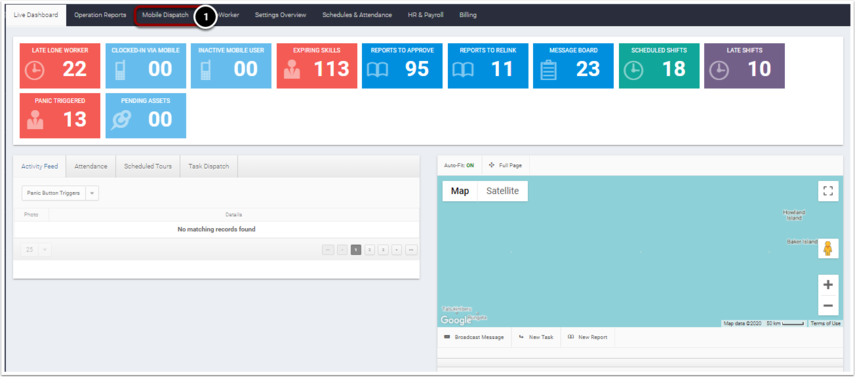The width and height of the screenshot is (855, 377).
Task: Zoom out on the map
Action: tap(828, 305)
